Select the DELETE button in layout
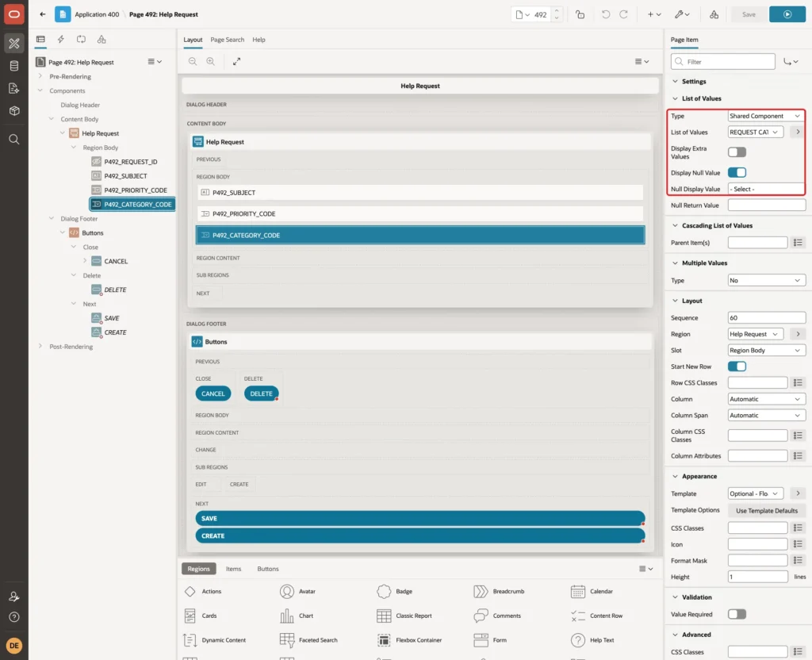812x660 pixels. [x=261, y=393]
